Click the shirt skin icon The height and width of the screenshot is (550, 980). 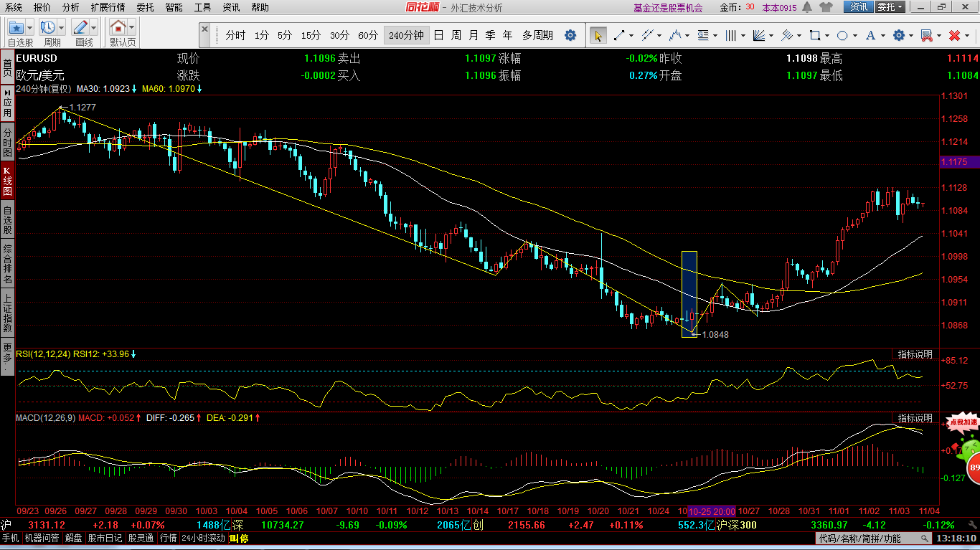click(x=826, y=7)
